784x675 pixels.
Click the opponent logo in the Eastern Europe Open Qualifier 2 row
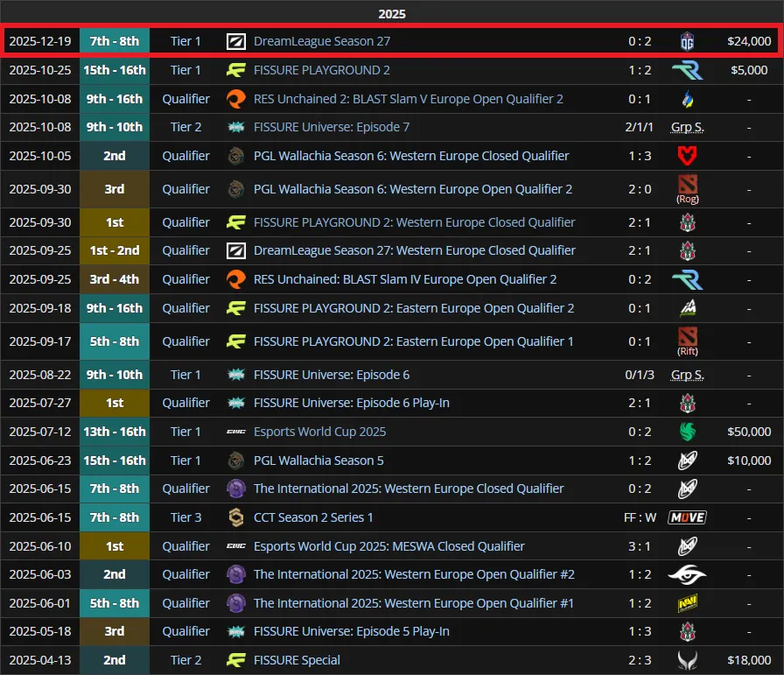coord(688,308)
